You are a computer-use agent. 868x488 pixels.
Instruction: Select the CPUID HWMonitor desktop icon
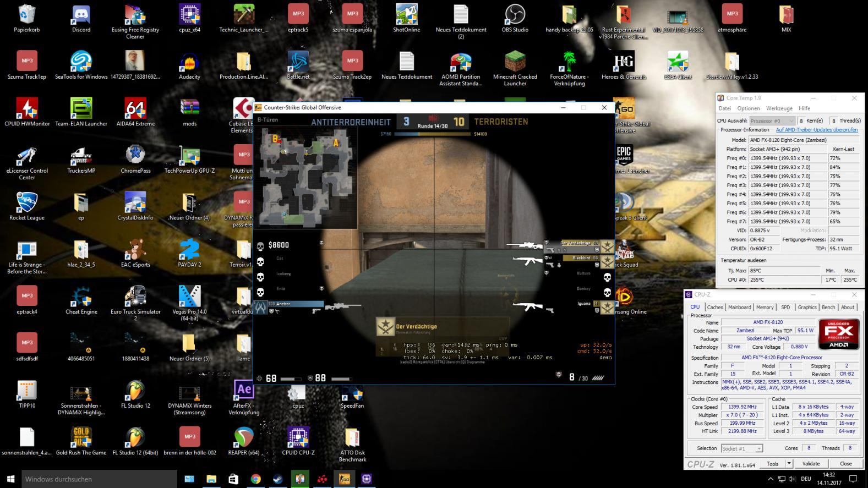[x=27, y=112]
